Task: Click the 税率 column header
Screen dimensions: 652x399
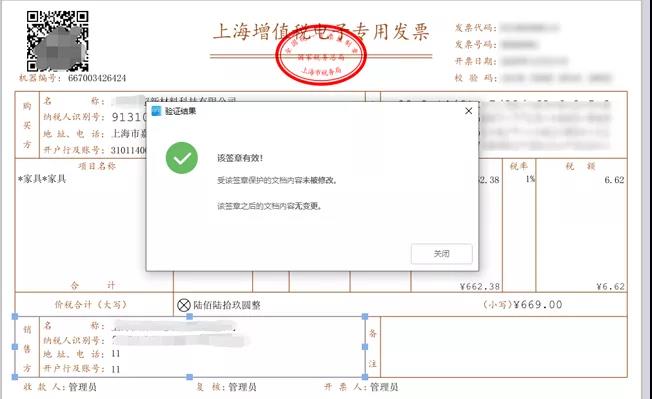Action: coord(519,166)
